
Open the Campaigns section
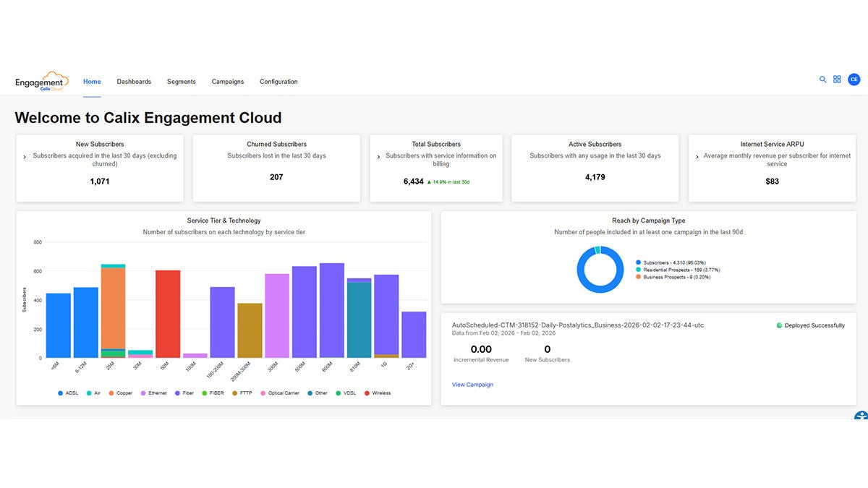click(228, 81)
